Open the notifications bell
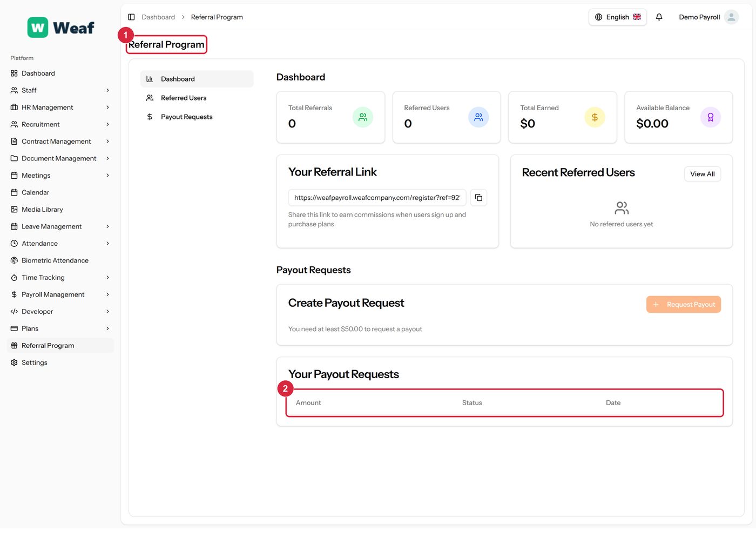 pyautogui.click(x=659, y=17)
